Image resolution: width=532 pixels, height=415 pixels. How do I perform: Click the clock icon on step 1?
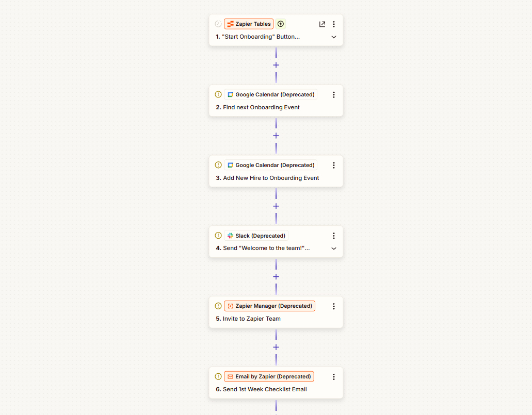coord(218,24)
